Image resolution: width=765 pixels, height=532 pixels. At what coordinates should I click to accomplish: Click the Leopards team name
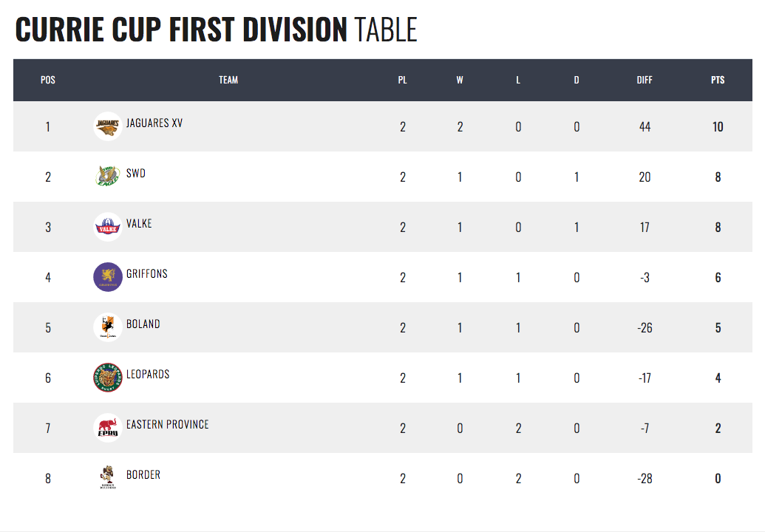pos(148,374)
